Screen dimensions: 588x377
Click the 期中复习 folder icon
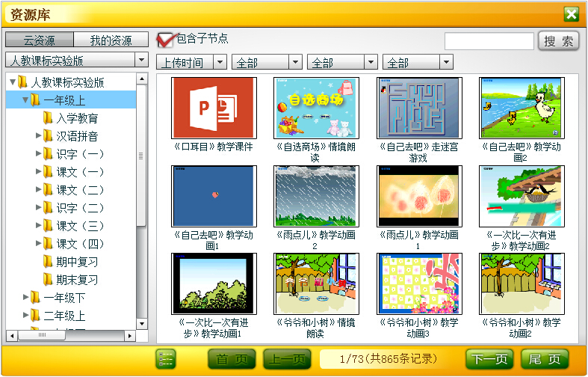coord(48,262)
